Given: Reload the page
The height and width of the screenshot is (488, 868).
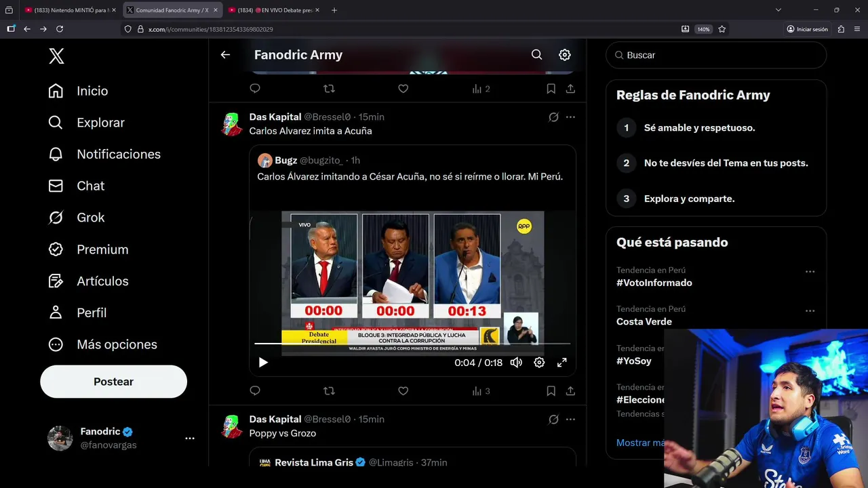Looking at the screenshot, I should (60, 29).
